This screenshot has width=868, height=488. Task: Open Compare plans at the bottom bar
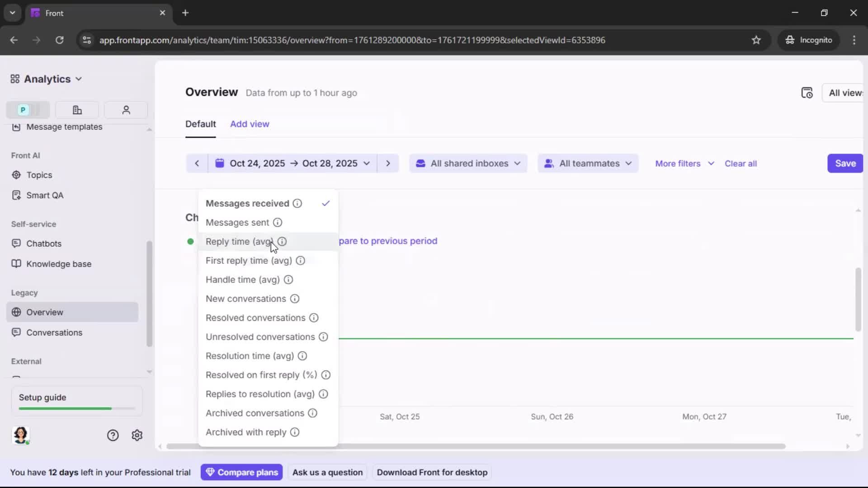(x=242, y=472)
